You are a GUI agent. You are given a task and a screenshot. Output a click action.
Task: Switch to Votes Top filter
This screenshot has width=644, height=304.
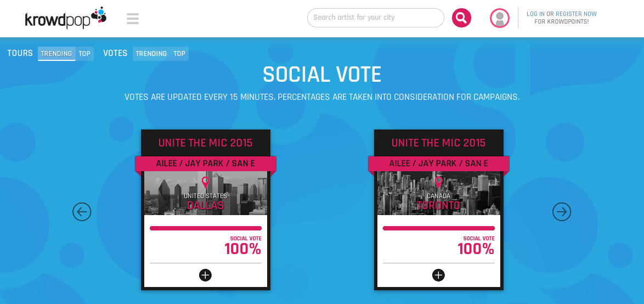(x=179, y=54)
